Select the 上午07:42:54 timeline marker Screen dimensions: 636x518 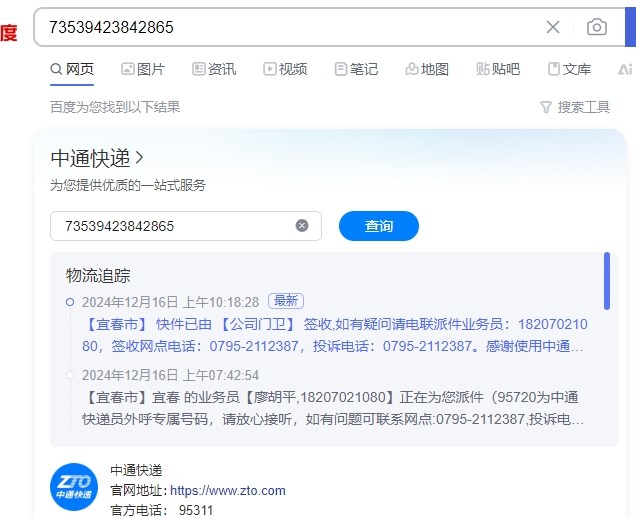(x=70, y=375)
